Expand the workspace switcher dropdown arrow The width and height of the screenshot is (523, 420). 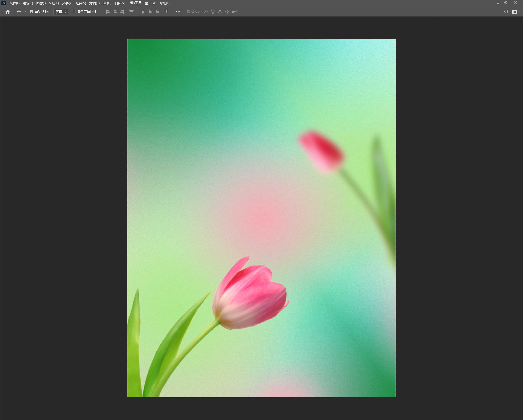pos(520,12)
